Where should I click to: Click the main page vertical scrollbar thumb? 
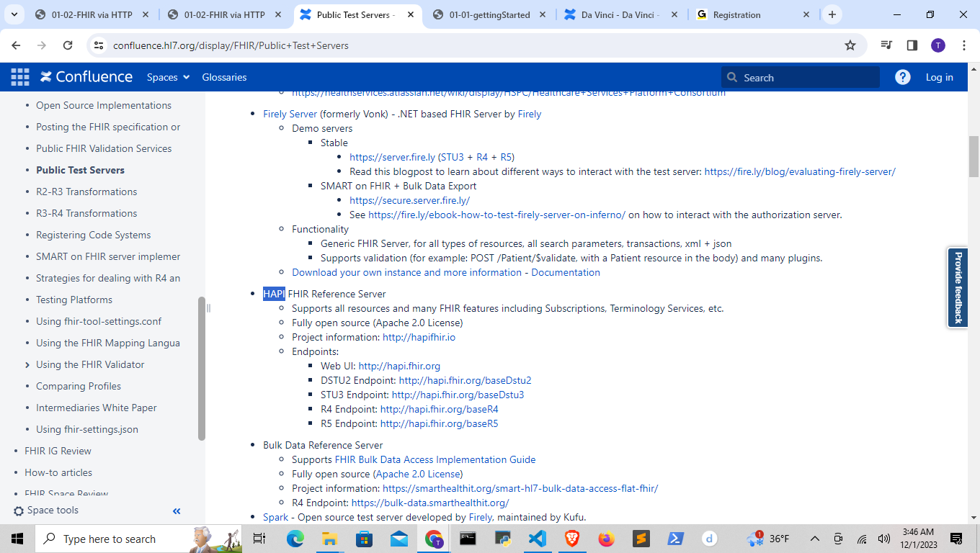[974, 156]
